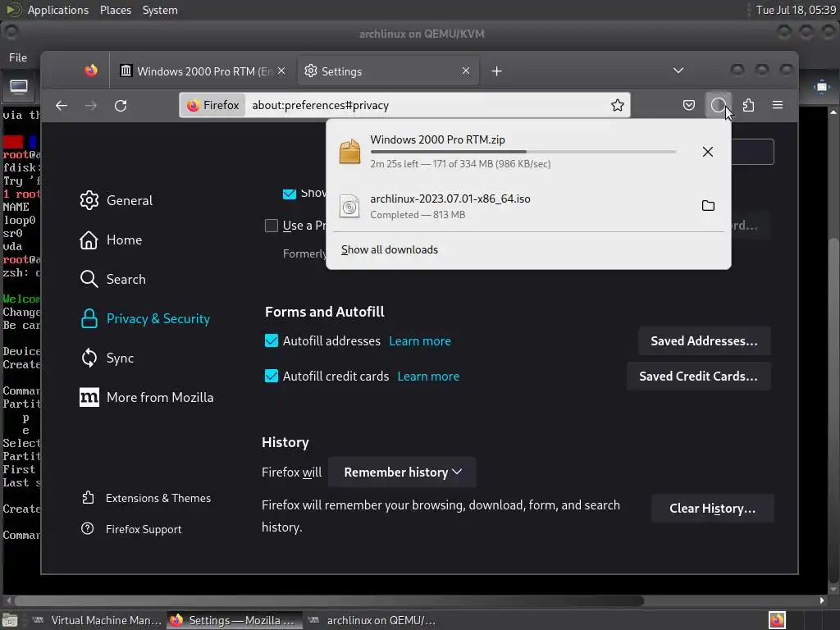Click the Windows 2000 zip download progress bar
The image size is (840, 630).
[523, 152]
